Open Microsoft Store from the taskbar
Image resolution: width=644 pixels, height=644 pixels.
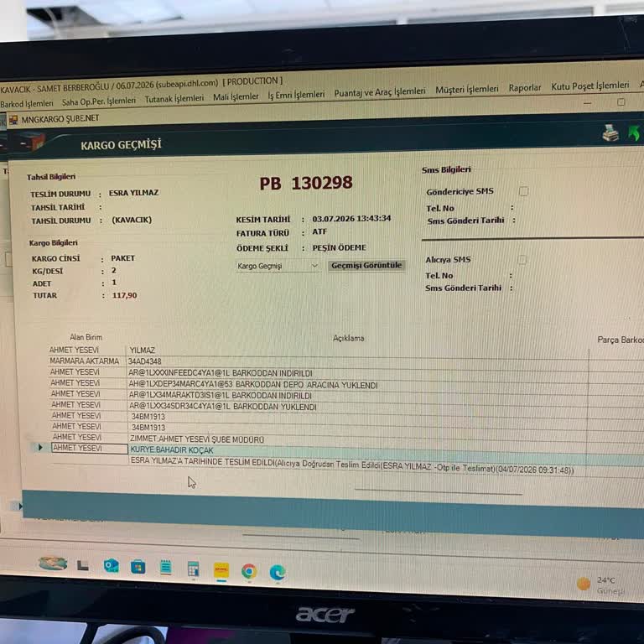click(x=138, y=567)
